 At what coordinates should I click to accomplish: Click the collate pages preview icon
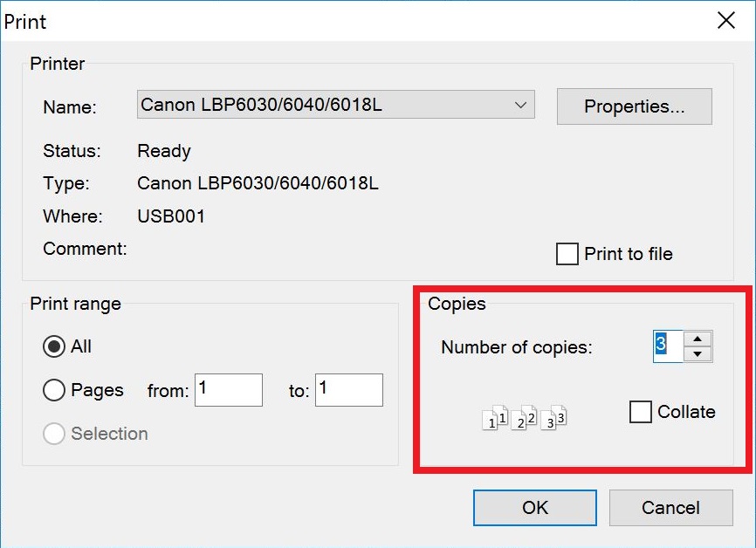[x=525, y=417]
